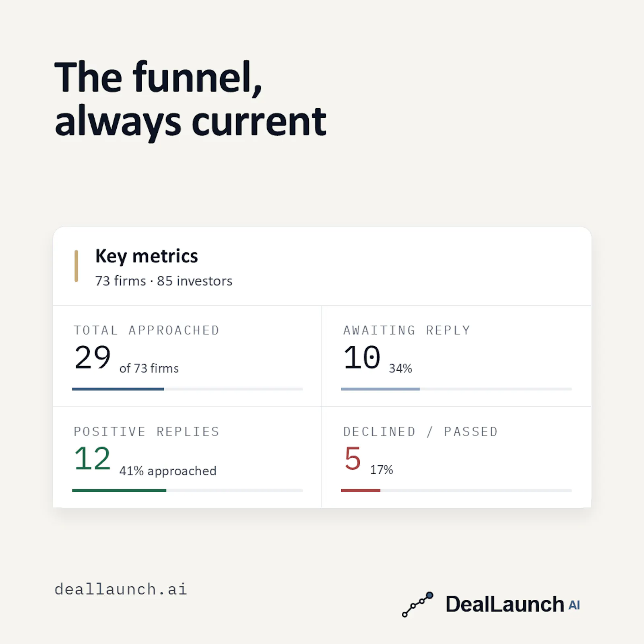Click the 'AWAITING REPLY' label

[407, 330]
